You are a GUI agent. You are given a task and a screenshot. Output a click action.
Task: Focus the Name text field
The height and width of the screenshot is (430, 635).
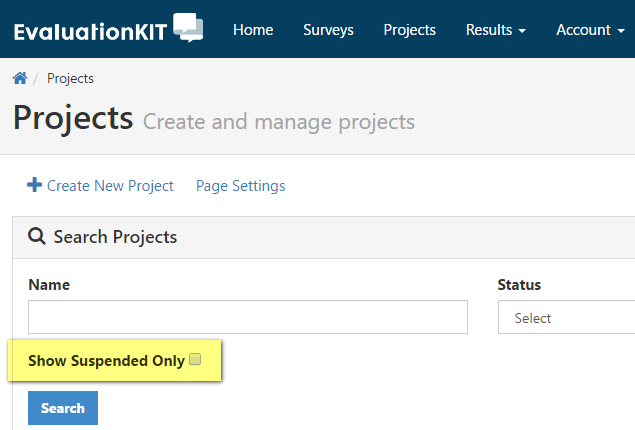coord(248,317)
